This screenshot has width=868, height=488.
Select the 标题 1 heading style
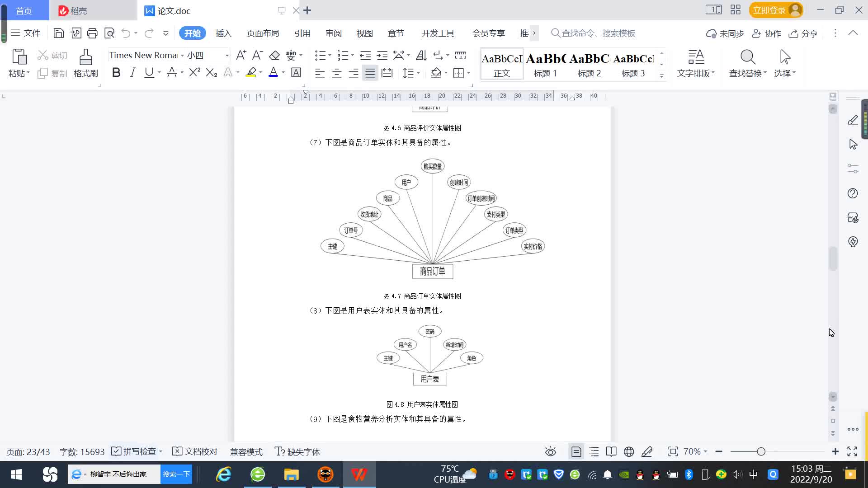(545, 65)
